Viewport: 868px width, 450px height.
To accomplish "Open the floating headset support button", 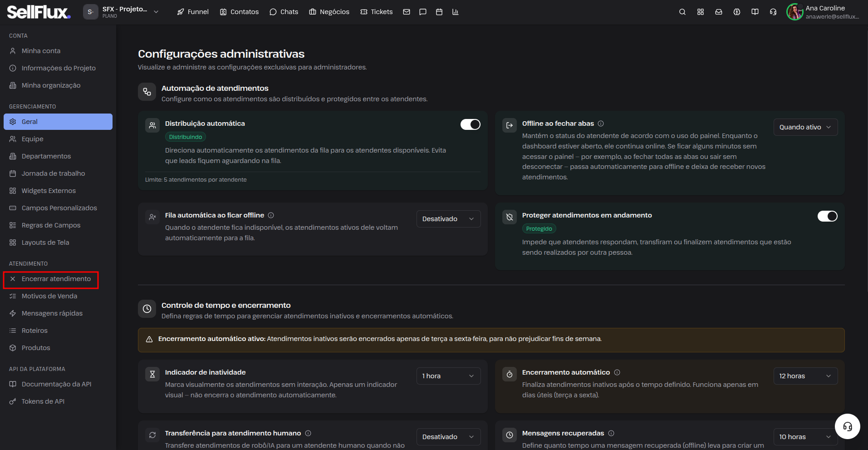I will point(848,426).
